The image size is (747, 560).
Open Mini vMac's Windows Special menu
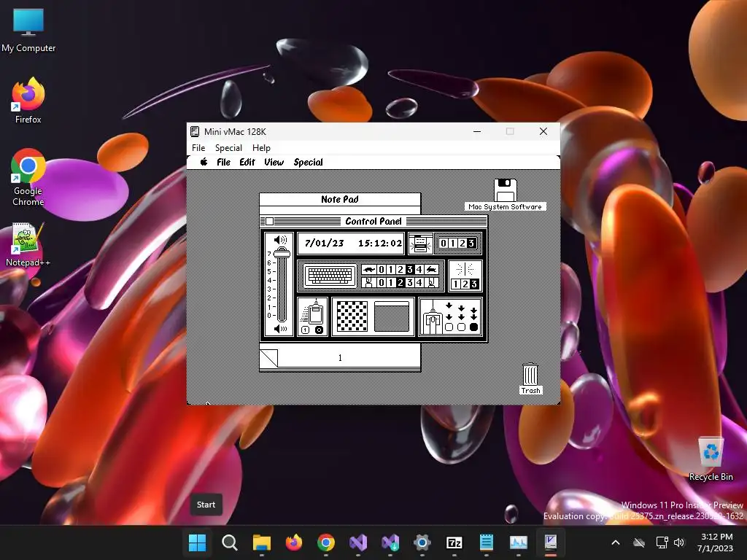coord(228,147)
